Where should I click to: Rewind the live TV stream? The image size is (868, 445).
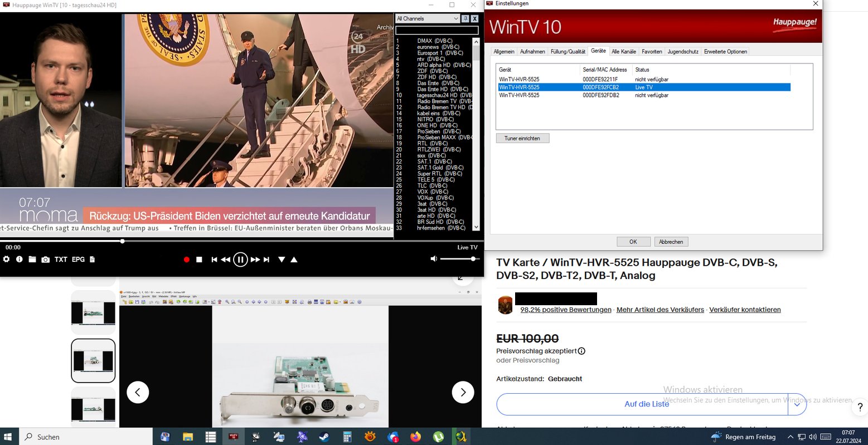pyautogui.click(x=225, y=260)
